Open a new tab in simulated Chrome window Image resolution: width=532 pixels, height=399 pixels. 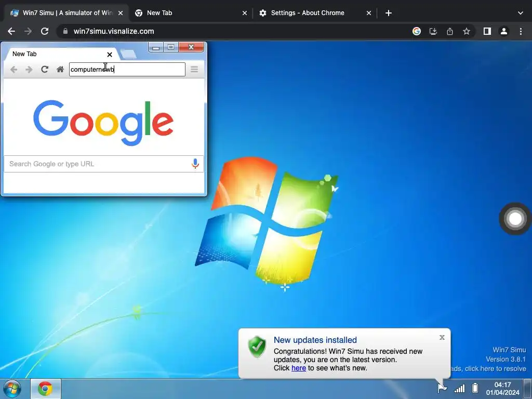[x=128, y=54]
